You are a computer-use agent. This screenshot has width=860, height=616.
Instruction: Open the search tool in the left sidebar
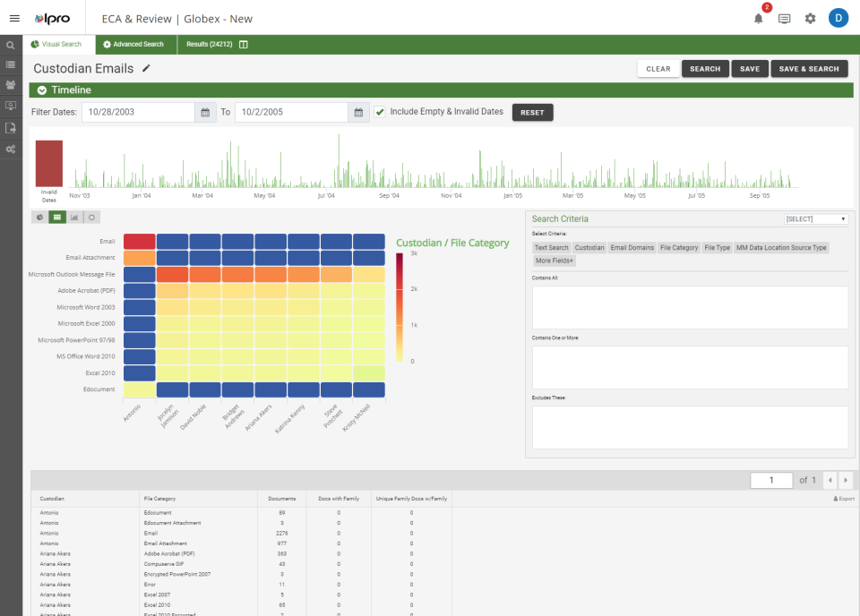pyautogui.click(x=10, y=44)
